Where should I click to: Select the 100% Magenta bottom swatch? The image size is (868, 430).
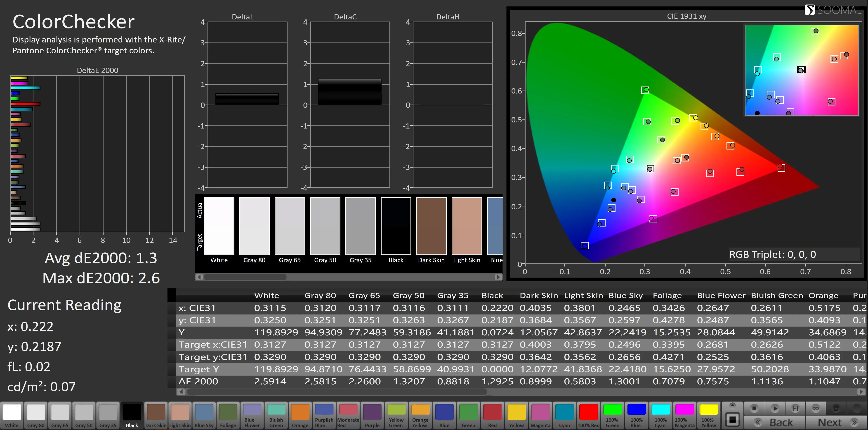pos(685,415)
